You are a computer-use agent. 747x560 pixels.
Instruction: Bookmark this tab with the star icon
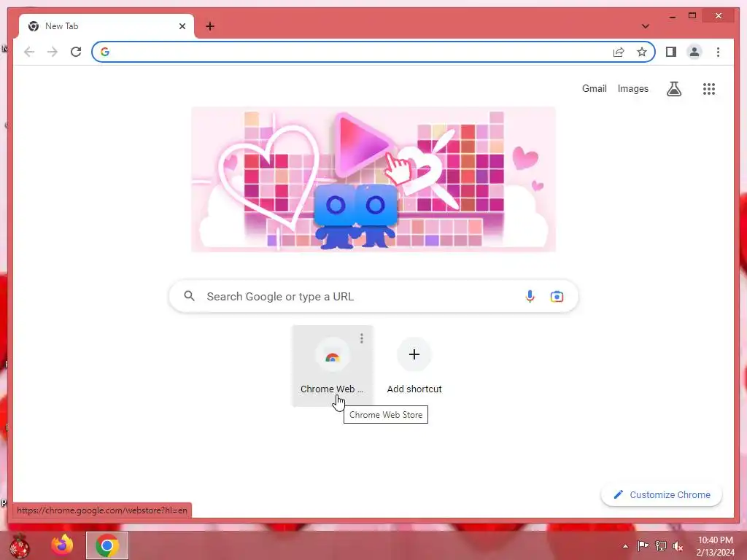click(642, 52)
